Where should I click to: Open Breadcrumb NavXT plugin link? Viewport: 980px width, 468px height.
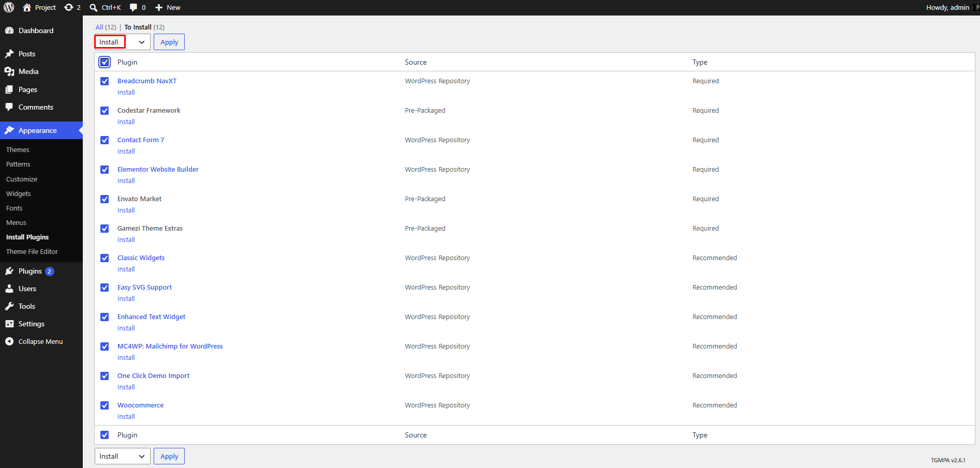point(147,81)
